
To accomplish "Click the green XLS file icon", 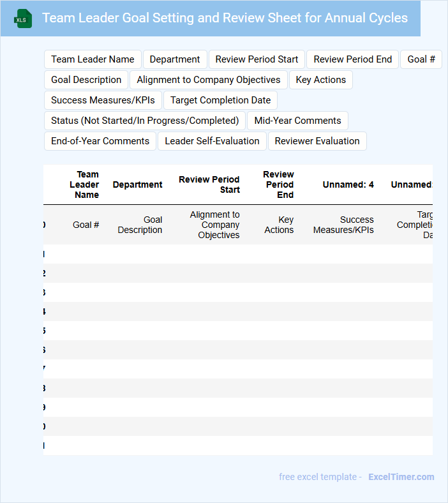I will tap(23, 19).
